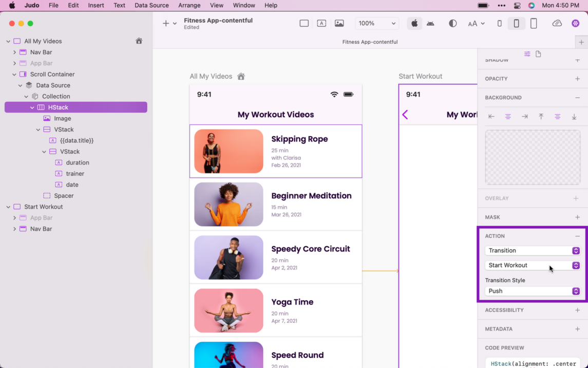This screenshot has height=368, width=588.
Task: Insert a text layer from the toolbar
Action: (321, 23)
